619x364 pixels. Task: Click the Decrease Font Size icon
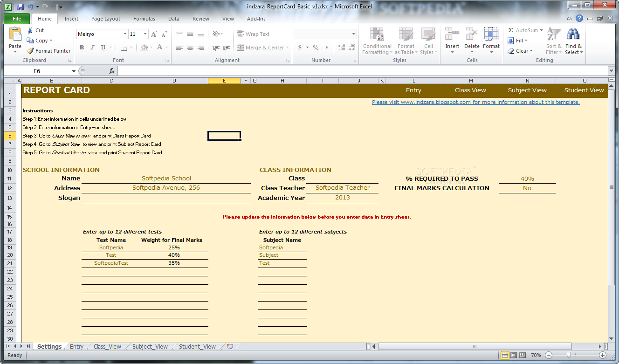165,34
